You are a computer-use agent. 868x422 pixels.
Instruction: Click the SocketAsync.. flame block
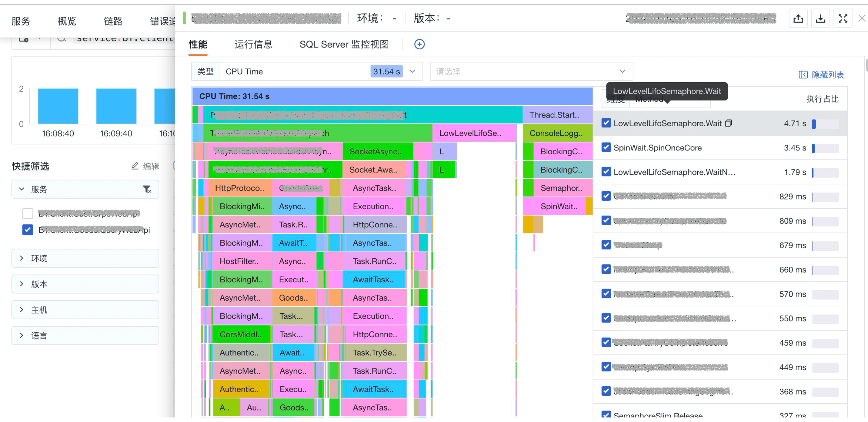(378, 151)
